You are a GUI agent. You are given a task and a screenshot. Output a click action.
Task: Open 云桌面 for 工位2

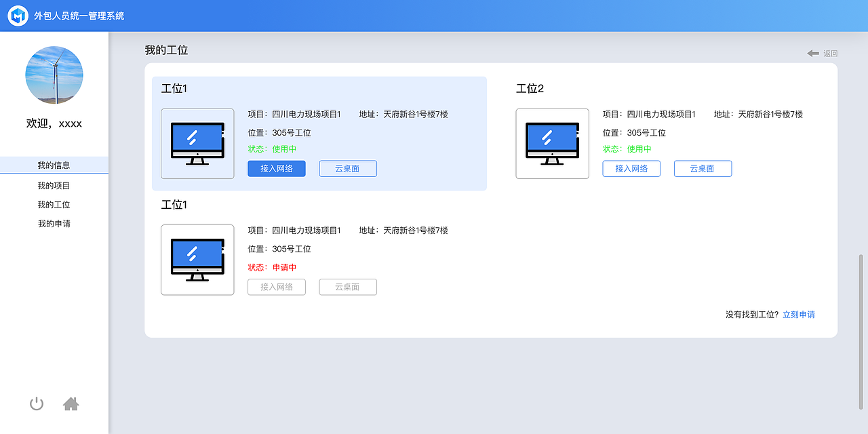703,168
